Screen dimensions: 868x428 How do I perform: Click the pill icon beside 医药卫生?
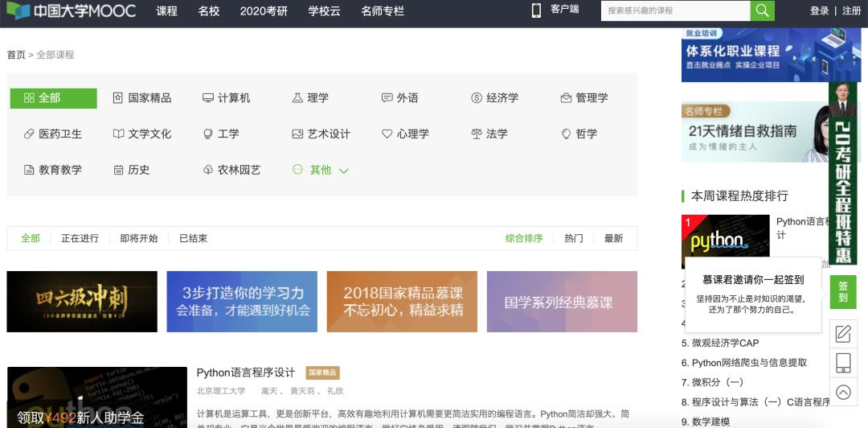[x=30, y=134]
